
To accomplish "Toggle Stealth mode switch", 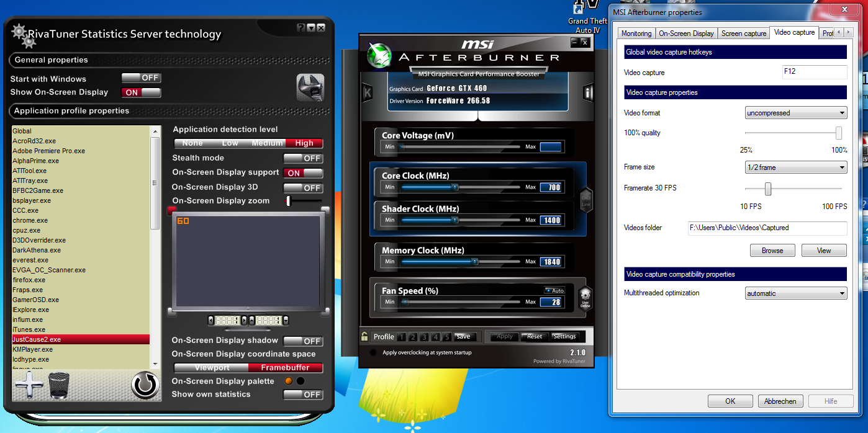I will point(303,158).
